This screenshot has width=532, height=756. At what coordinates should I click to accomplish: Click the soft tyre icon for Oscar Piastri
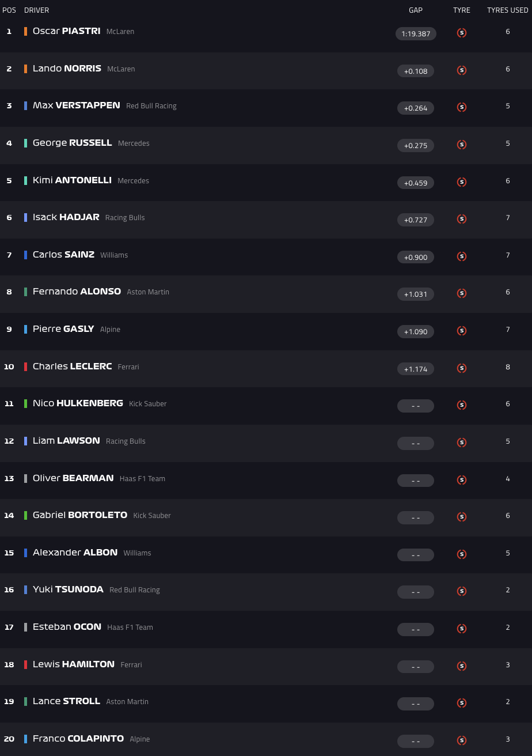(x=462, y=33)
